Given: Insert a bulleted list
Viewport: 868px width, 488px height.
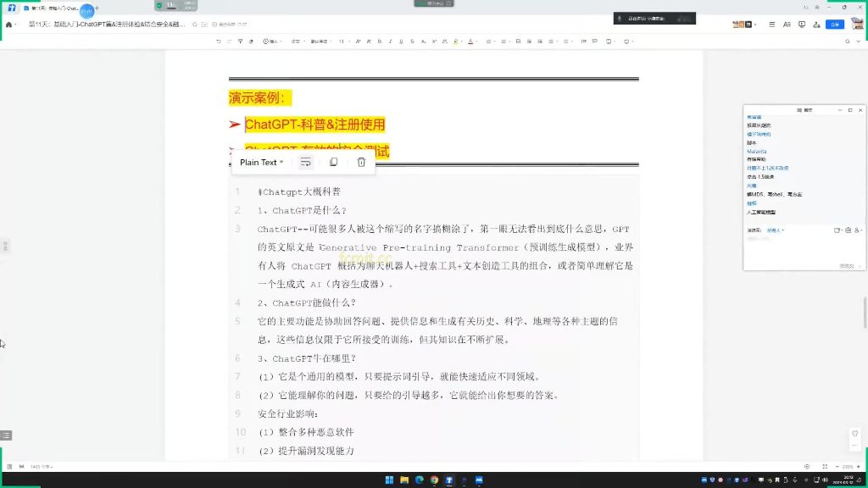Looking at the screenshot, I should [x=490, y=42].
